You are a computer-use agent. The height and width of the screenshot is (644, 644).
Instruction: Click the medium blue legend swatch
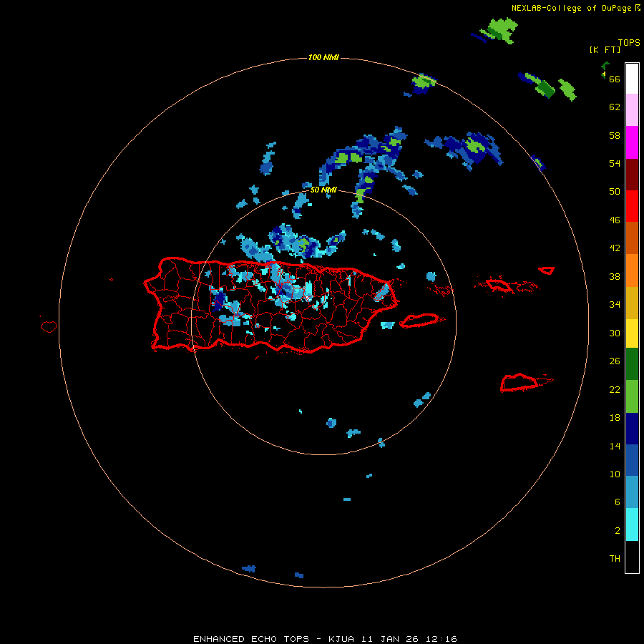pos(632,460)
